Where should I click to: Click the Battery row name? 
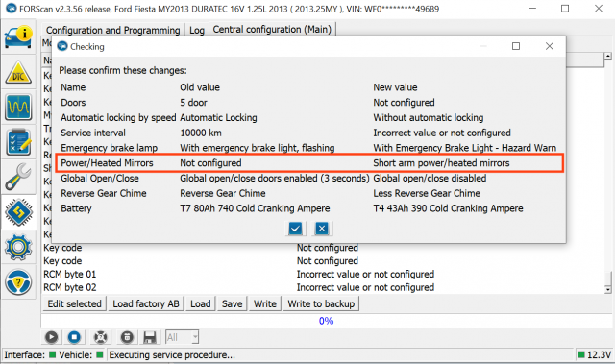point(76,208)
